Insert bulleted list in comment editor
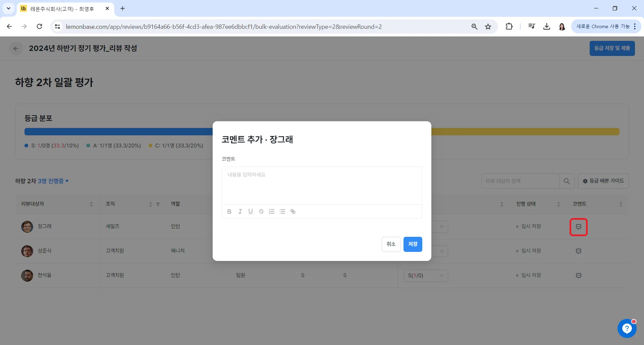This screenshot has height=345, width=644. pos(282,211)
